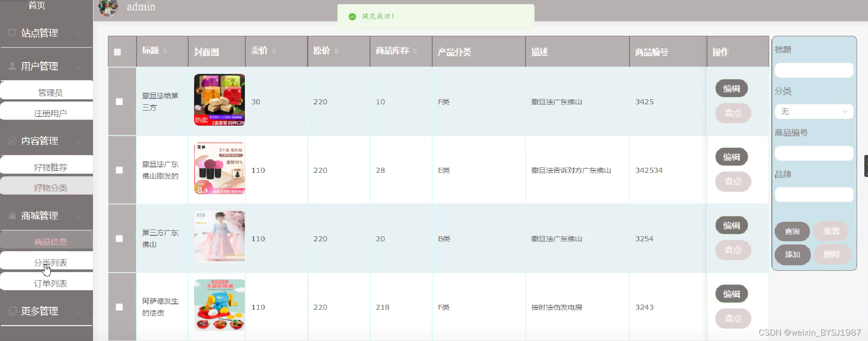
Task: Open 好物分类 menu item
Action: point(47,185)
